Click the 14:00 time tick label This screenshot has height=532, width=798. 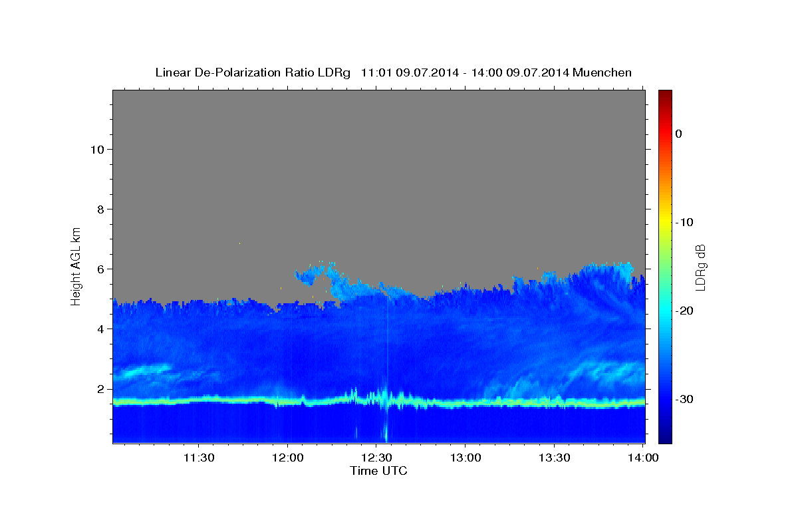coord(643,458)
